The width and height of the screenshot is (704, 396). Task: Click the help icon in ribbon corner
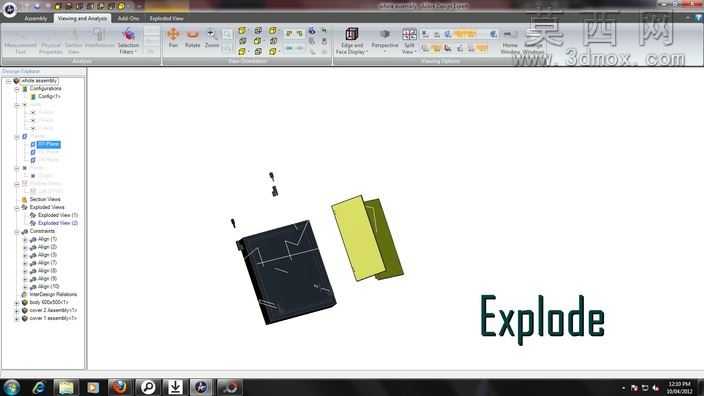pos(698,18)
